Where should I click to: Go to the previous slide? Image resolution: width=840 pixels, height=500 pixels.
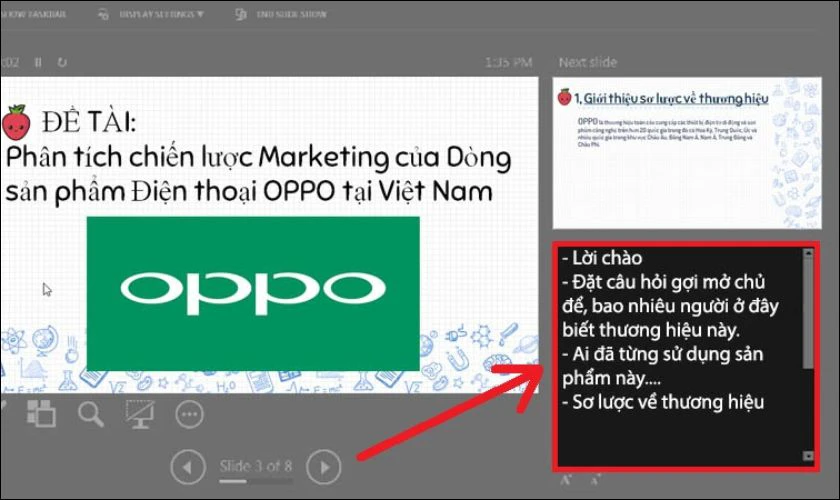click(x=188, y=467)
